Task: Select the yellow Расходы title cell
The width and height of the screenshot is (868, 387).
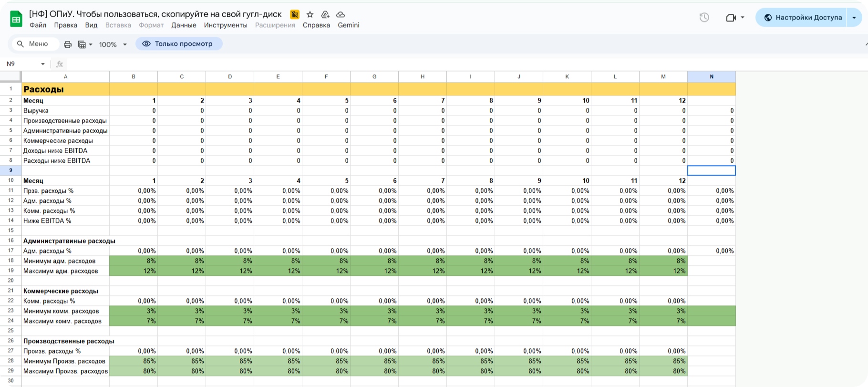Action: click(x=65, y=89)
